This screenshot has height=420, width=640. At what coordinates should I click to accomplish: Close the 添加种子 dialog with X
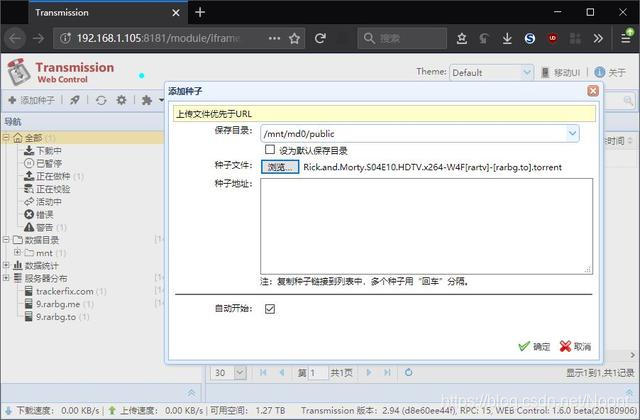(593, 91)
